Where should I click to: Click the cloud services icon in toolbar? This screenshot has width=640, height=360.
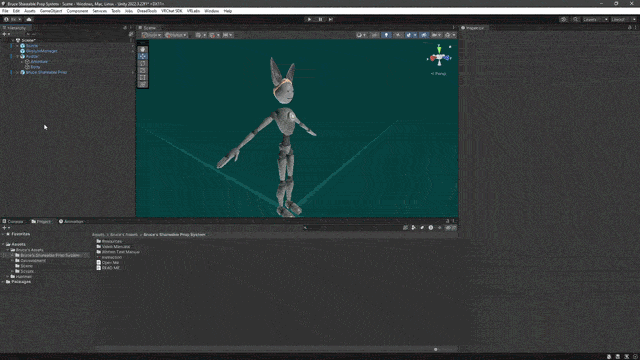tap(29, 19)
